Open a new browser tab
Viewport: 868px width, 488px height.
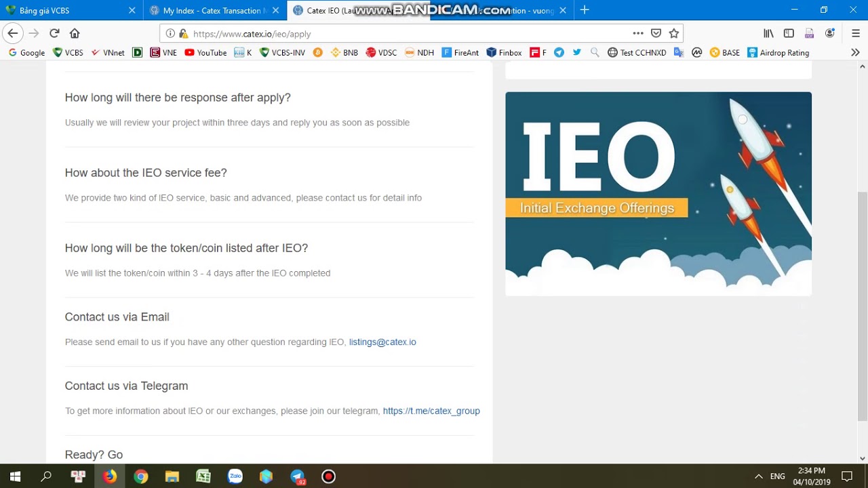tap(585, 10)
